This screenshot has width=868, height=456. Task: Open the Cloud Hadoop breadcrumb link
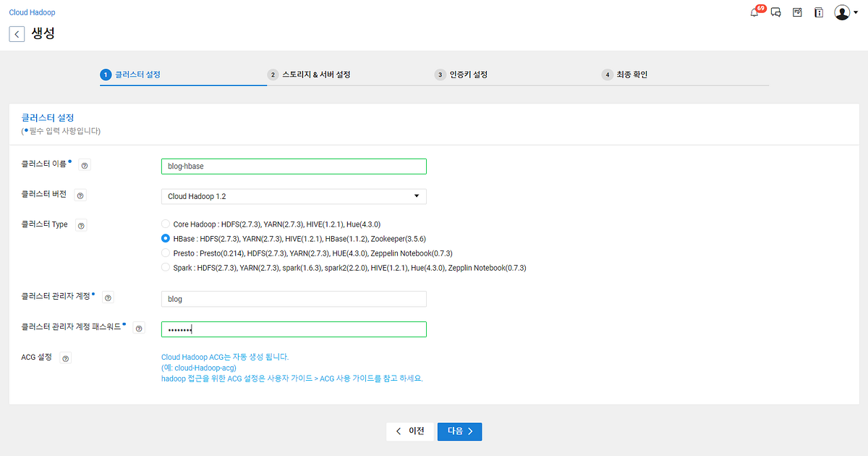pyautogui.click(x=32, y=12)
